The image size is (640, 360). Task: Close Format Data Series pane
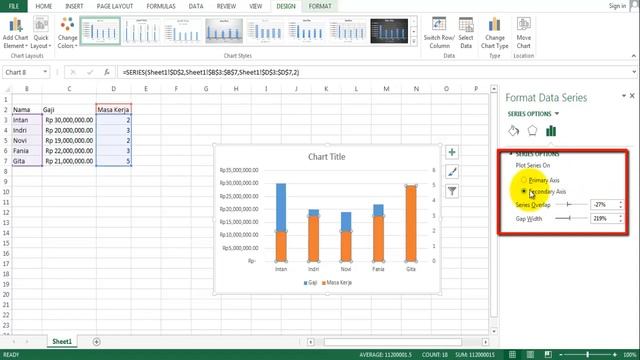pyautogui.click(x=632, y=96)
